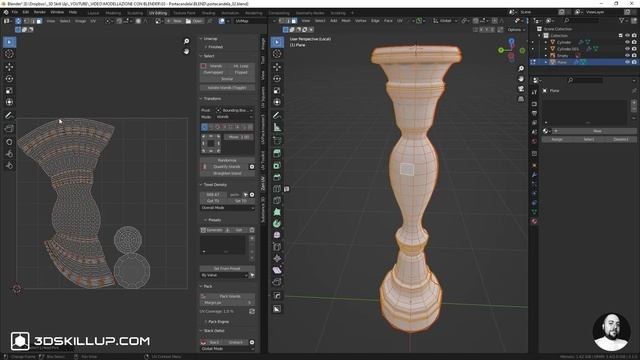Click the Similar button in Select panel
640x360 pixels.
[227, 79]
